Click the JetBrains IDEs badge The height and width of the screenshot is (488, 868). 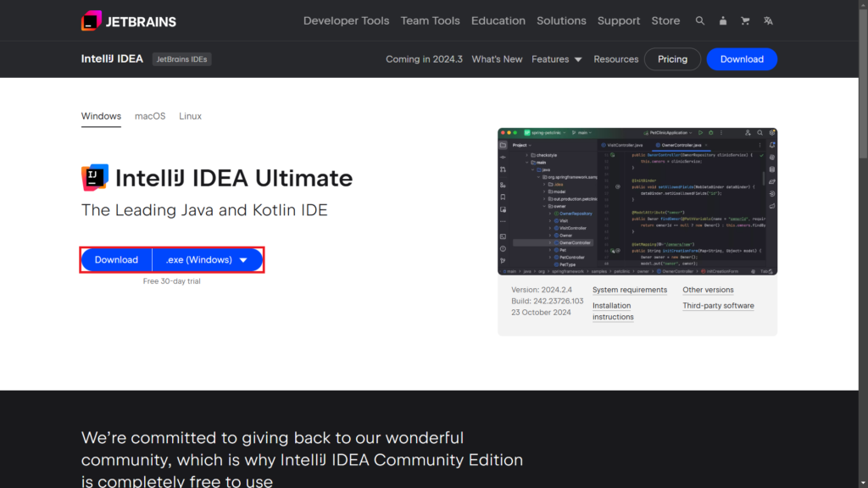tap(181, 59)
